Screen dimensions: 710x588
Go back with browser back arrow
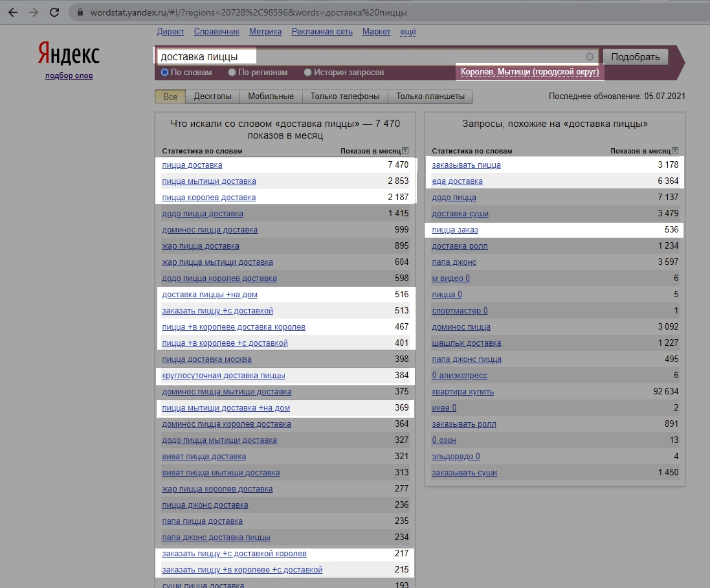pos(13,12)
